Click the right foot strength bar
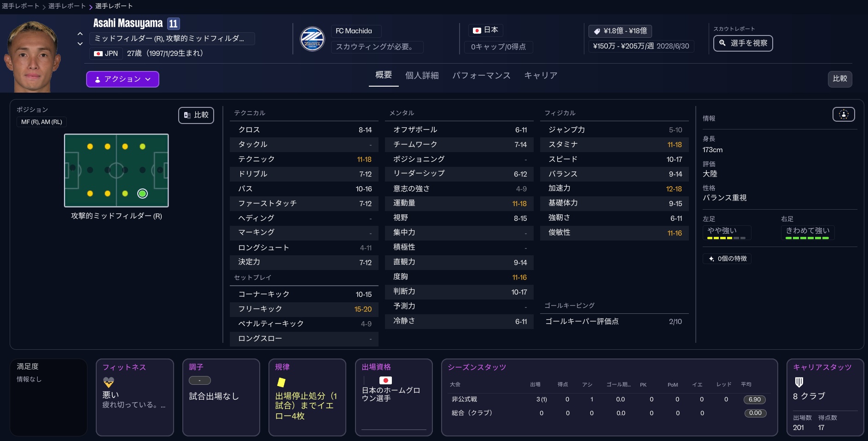 807,238
